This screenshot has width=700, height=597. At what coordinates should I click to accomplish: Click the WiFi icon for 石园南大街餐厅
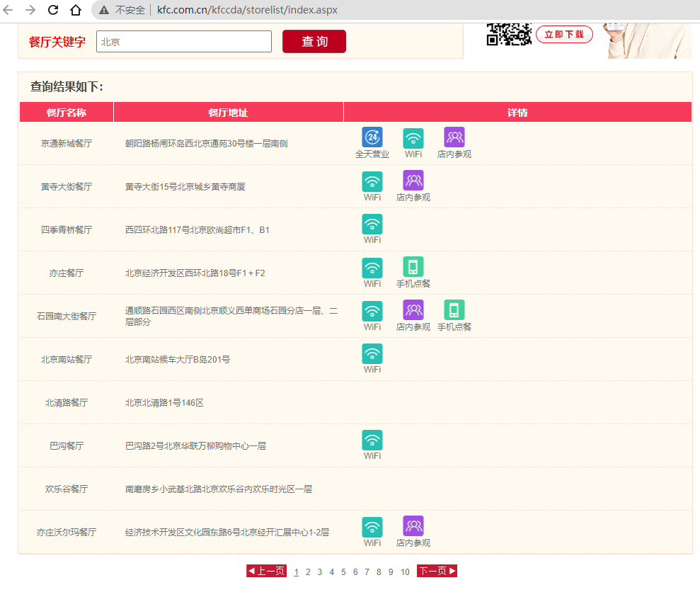pos(372,311)
